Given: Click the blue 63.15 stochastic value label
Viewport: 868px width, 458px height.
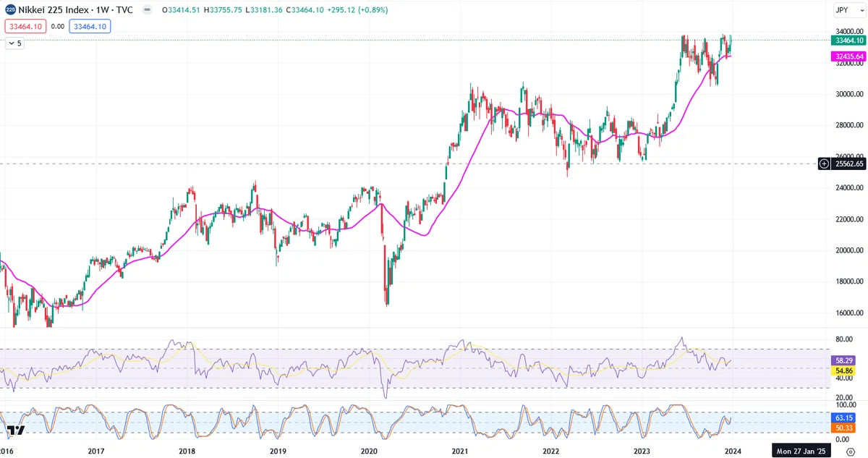Looking at the screenshot, I should (x=842, y=417).
